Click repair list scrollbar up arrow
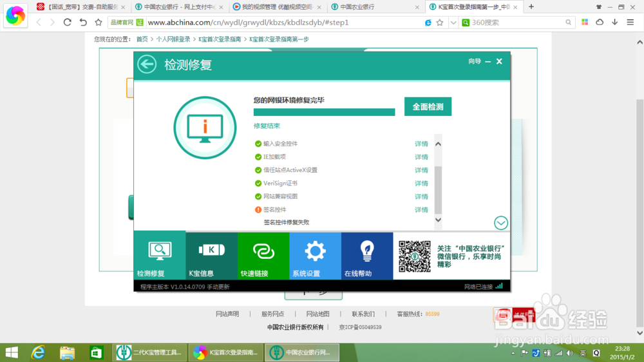Viewport: 644px width, 362px height. click(x=438, y=144)
